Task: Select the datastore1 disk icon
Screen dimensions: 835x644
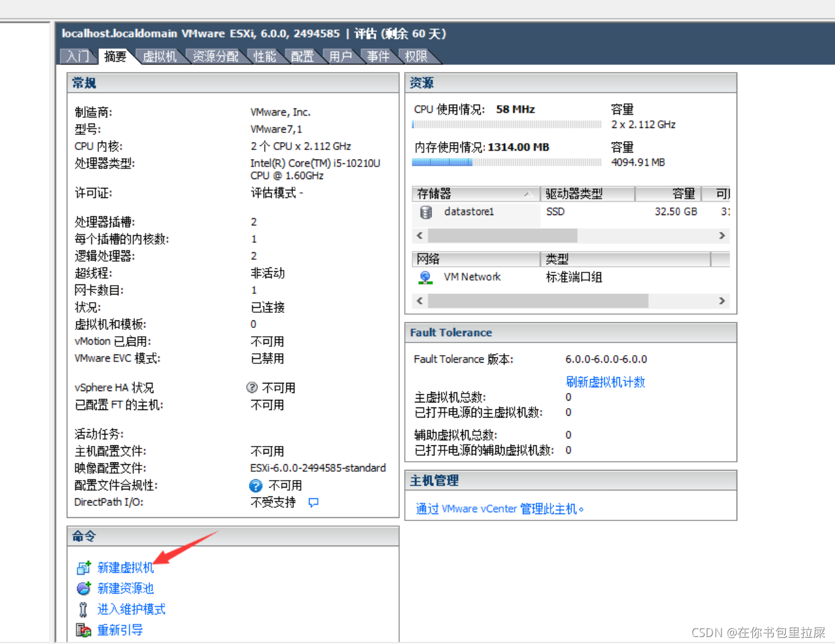Action: pos(426,212)
